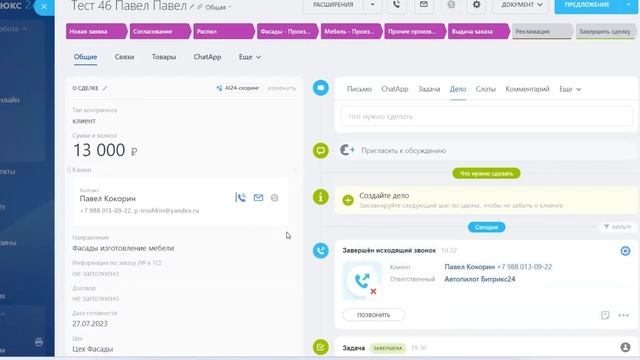The height and width of the screenshot is (360, 640).
Task: Focus the Что нужно сделать input
Action: (487, 117)
